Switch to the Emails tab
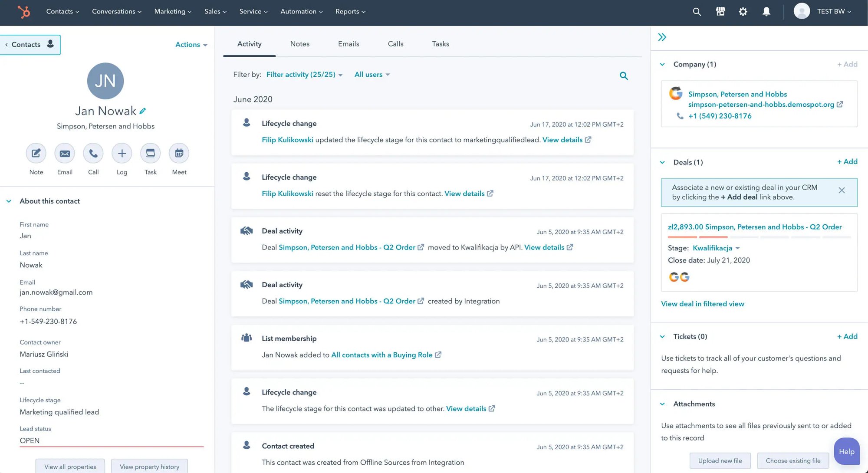The width and height of the screenshot is (868, 473). tap(349, 44)
